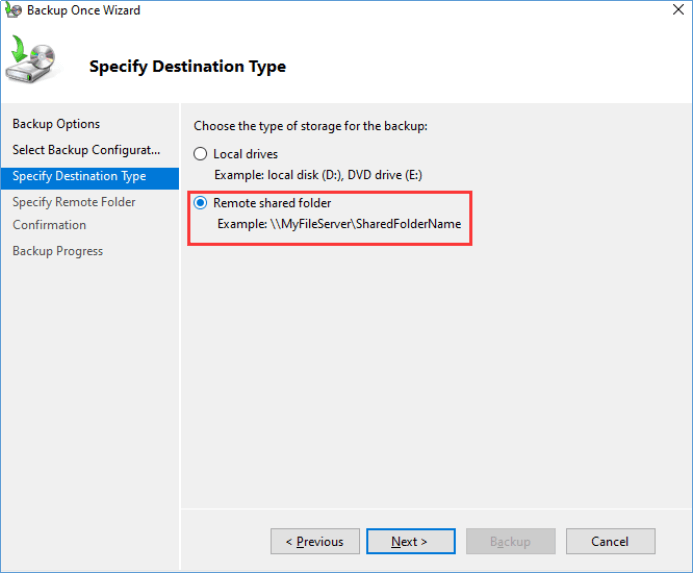Click the Local drives option label
Viewport: 694px width, 574px height.
click(246, 154)
